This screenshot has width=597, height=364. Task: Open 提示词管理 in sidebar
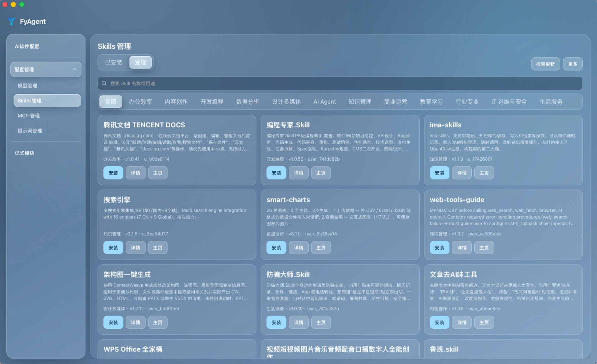click(x=30, y=131)
